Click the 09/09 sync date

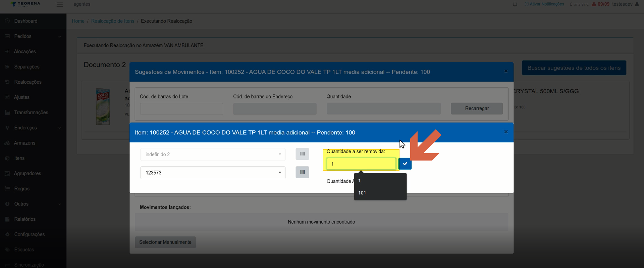(603, 4)
